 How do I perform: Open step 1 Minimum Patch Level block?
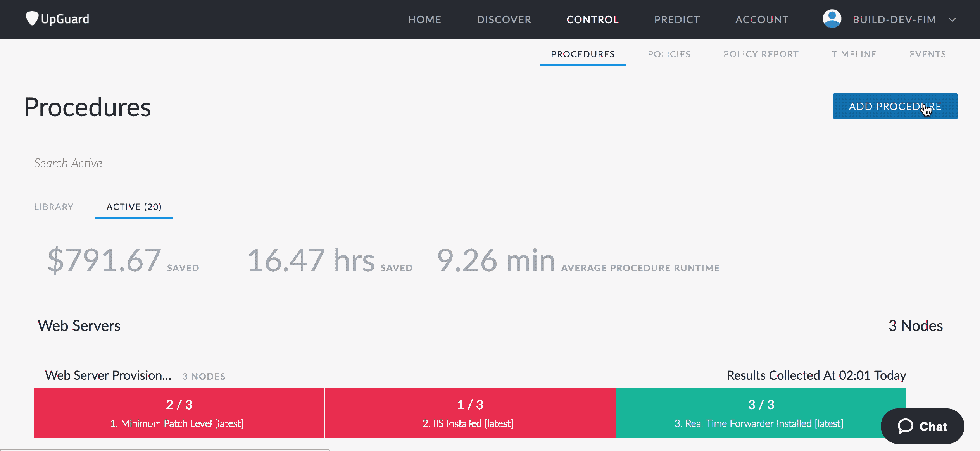(179, 413)
